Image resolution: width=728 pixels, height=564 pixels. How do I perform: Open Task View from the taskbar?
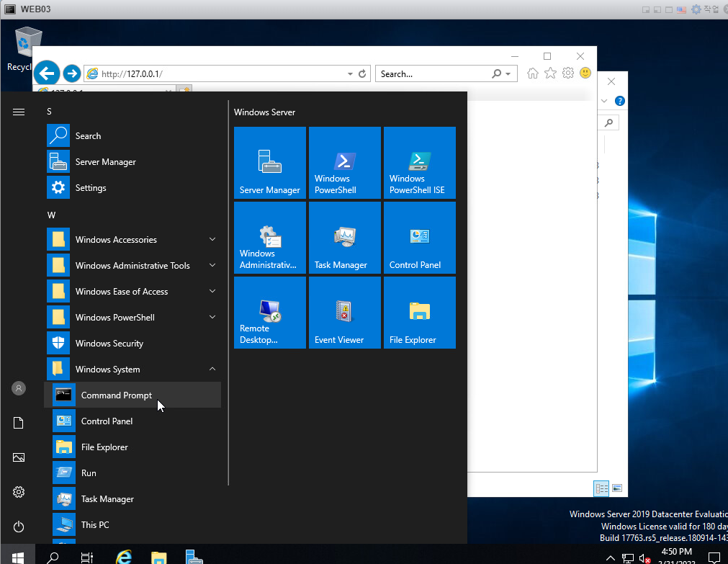(x=87, y=557)
